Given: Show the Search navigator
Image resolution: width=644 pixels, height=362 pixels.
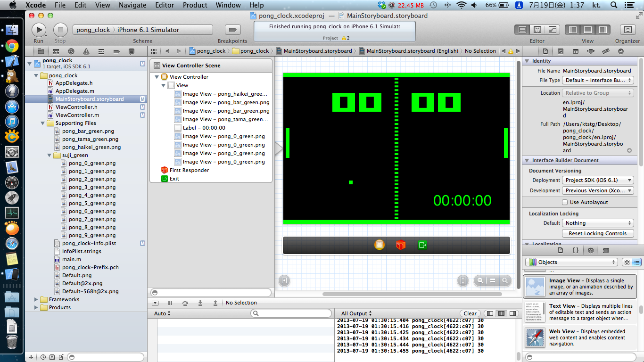Looking at the screenshot, I should 71,51.
